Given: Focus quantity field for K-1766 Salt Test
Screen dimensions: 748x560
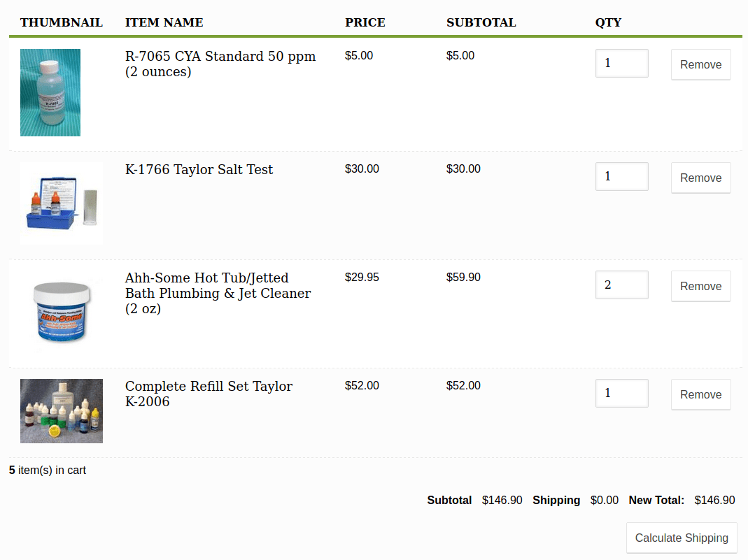Looking at the screenshot, I should click(622, 176).
